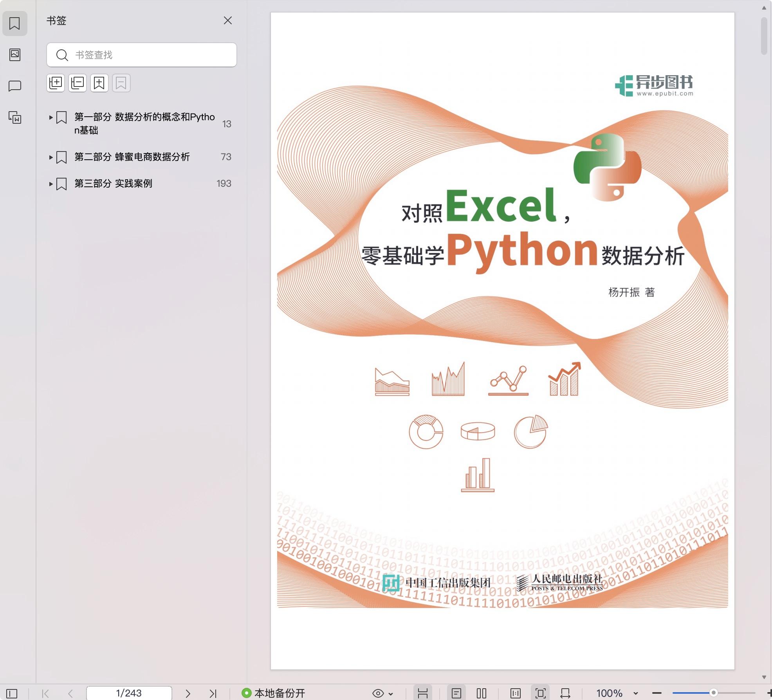
Task: Expand the 第三部分 实践案例 arrow
Action: coord(51,184)
